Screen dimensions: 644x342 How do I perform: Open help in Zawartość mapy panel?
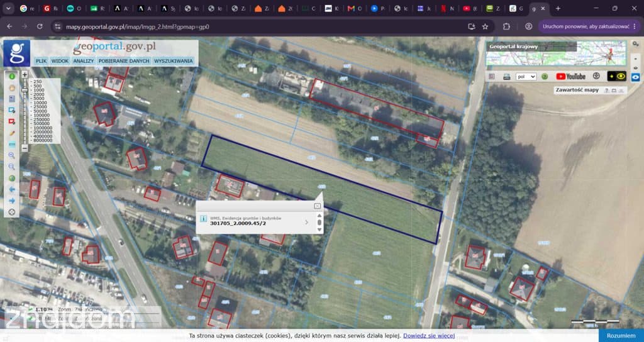coord(606,91)
